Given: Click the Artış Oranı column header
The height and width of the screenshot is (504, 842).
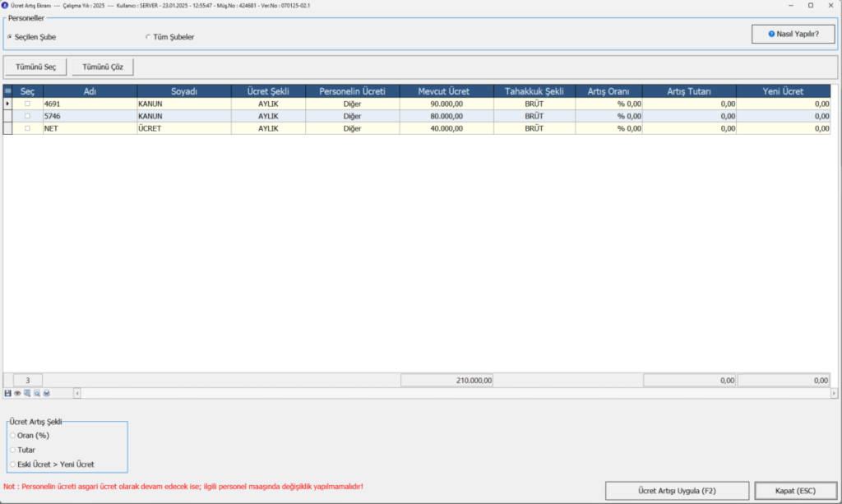Looking at the screenshot, I should point(608,91).
